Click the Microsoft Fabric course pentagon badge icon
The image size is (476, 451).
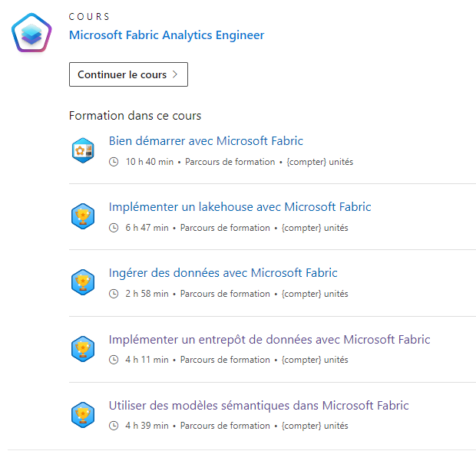click(x=31, y=33)
